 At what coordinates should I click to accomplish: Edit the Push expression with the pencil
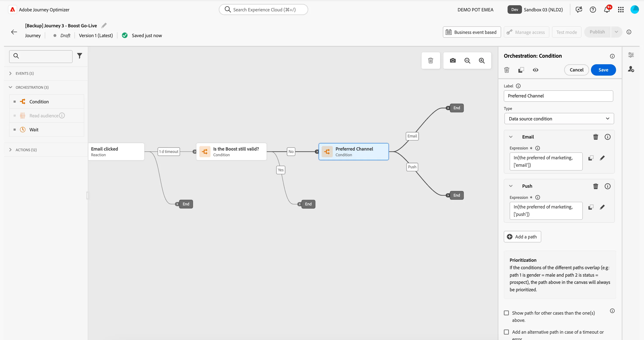pyautogui.click(x=602, y=207)
